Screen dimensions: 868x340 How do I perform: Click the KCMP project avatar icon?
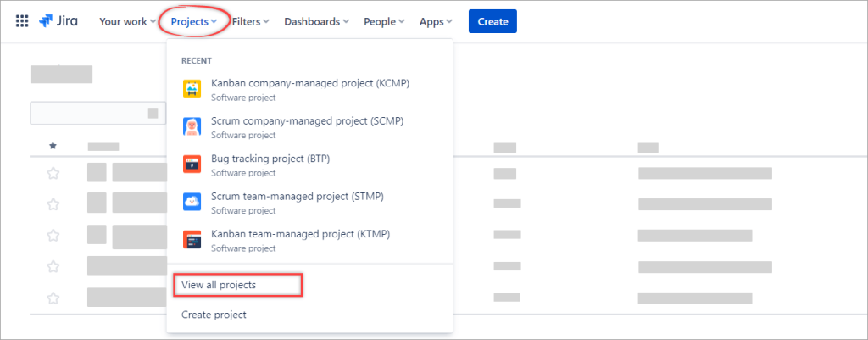click(x=192, y=89)
